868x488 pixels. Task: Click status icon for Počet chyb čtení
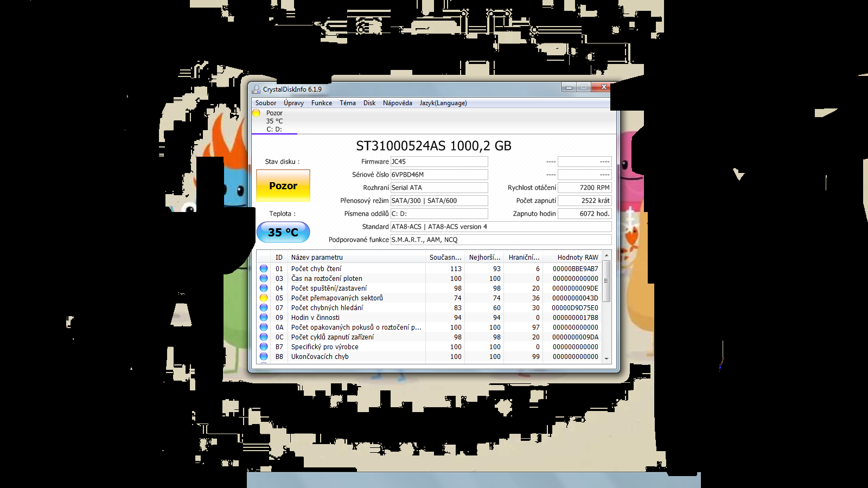click(264, 268)
